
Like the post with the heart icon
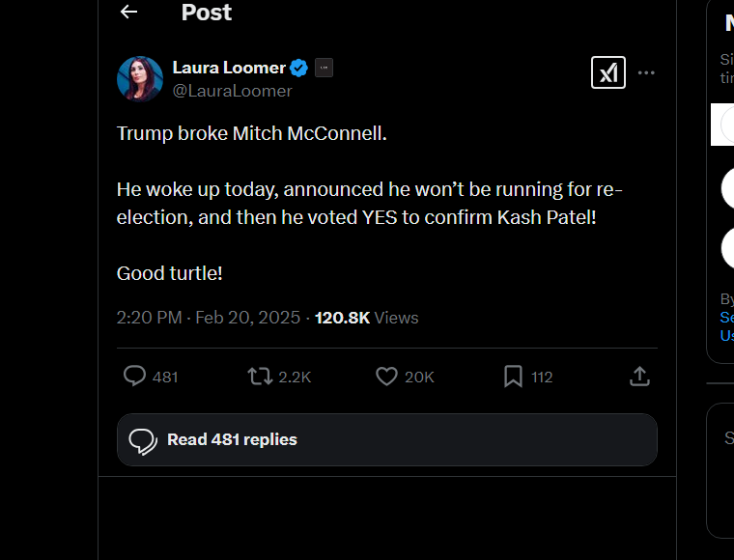pyautogui.click(x=386, y=377)
